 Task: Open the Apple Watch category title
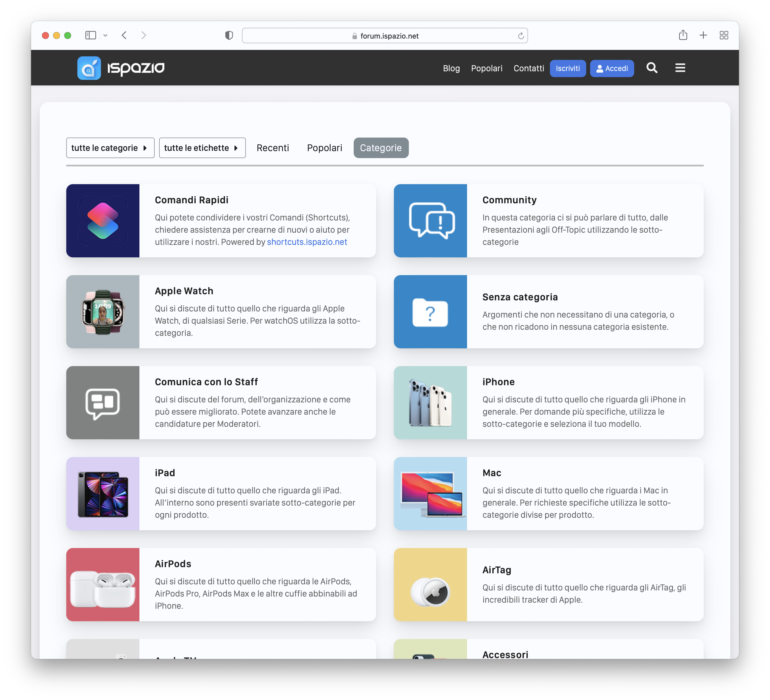(184, 291)
